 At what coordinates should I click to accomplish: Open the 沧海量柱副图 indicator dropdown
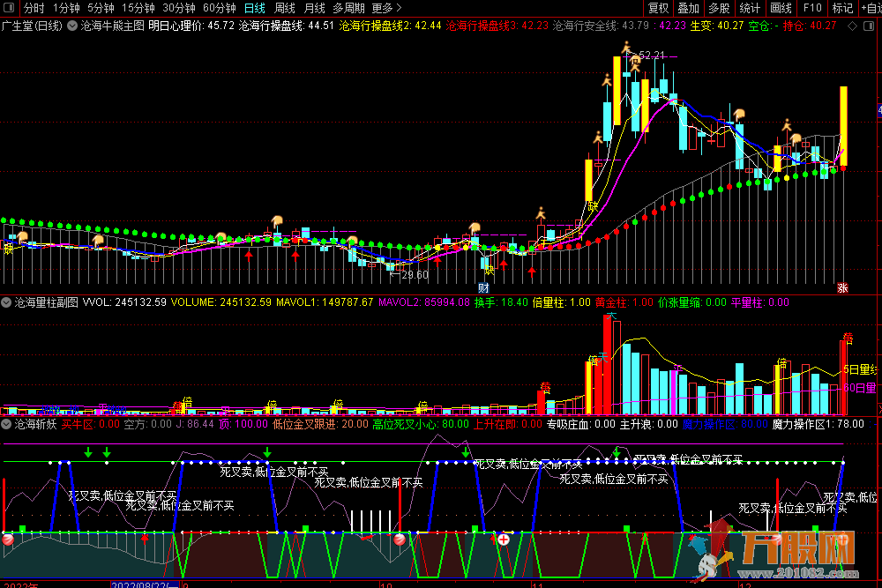tap(6, 302)
